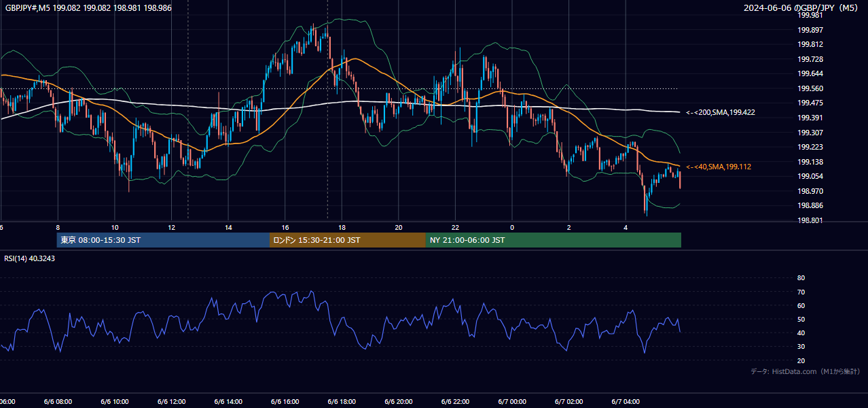The height and width of the screenshot is (408, 868).
Task: Click the 6/6 20:00 date axis label
Action: tap(398, 402)
